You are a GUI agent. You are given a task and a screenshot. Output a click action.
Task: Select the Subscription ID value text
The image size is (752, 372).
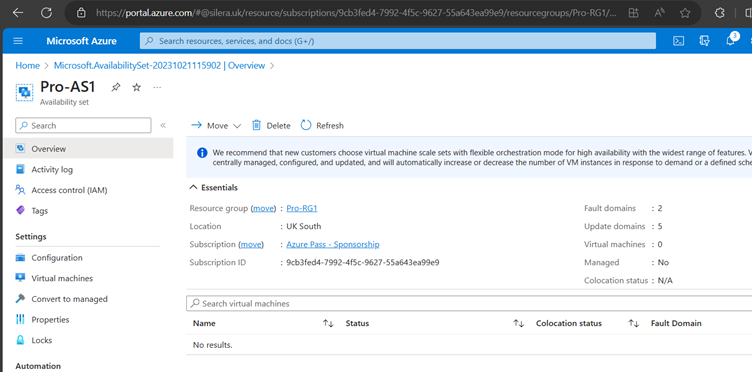pos(363,263)
